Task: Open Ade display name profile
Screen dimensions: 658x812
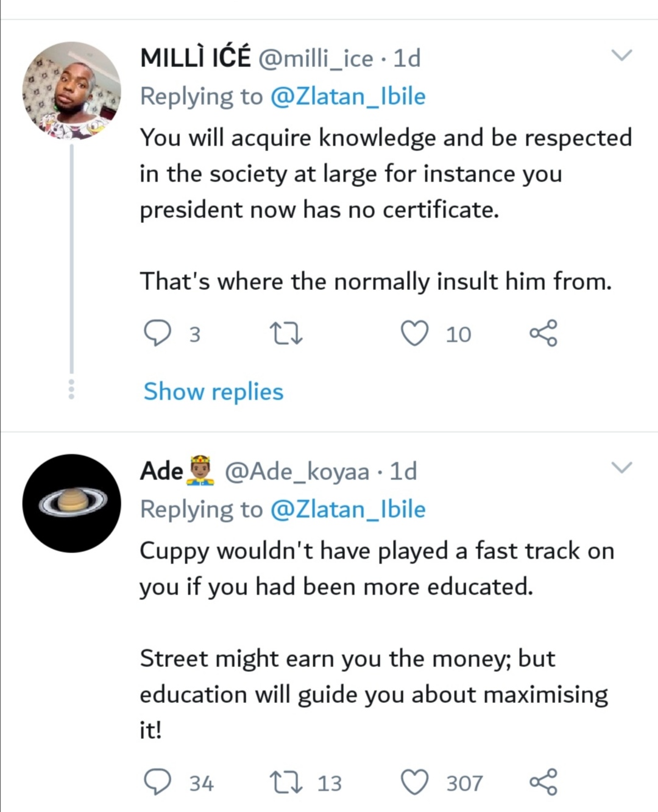Action: (162, 471)
